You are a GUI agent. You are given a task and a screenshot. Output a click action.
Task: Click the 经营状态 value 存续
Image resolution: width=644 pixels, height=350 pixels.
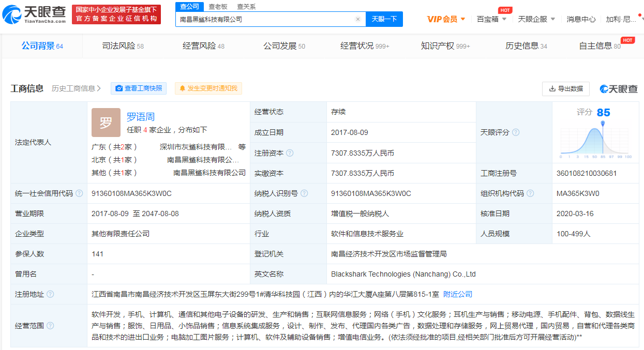pos(338,112)
